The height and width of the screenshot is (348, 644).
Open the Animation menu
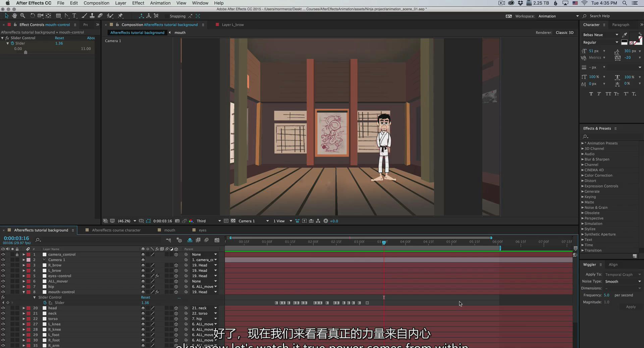click(x=160, y=3)
